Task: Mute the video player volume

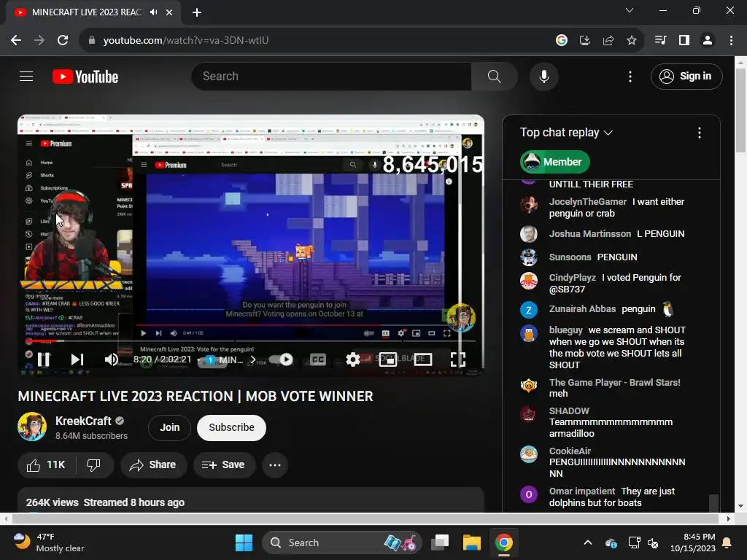Action: click(111, 359)
